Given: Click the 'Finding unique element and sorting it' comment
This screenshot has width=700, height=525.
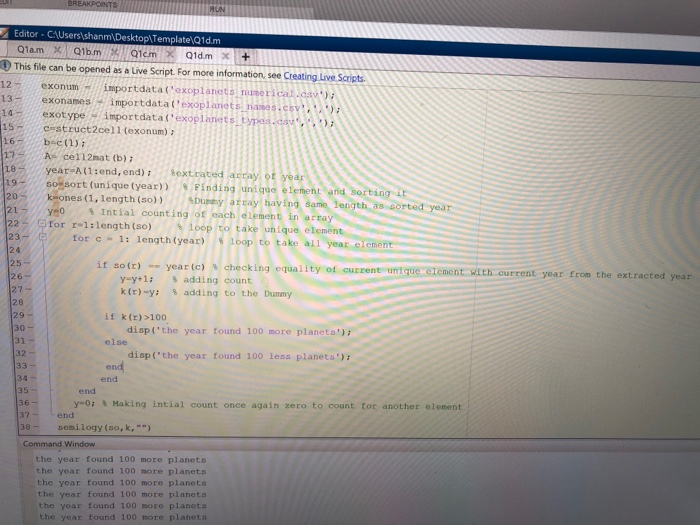Looking at the screenshot, I should click(x=294, y=191).
